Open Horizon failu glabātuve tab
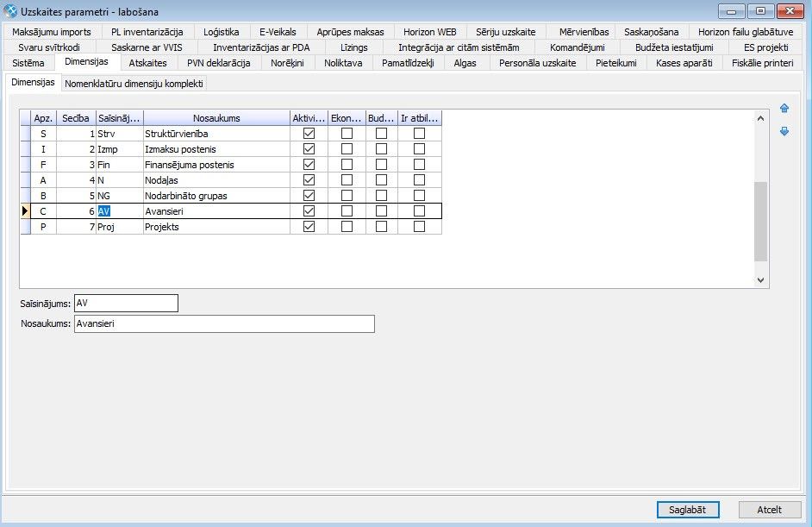The width and height of the screenshot is (812, 527). click(746, 32)
